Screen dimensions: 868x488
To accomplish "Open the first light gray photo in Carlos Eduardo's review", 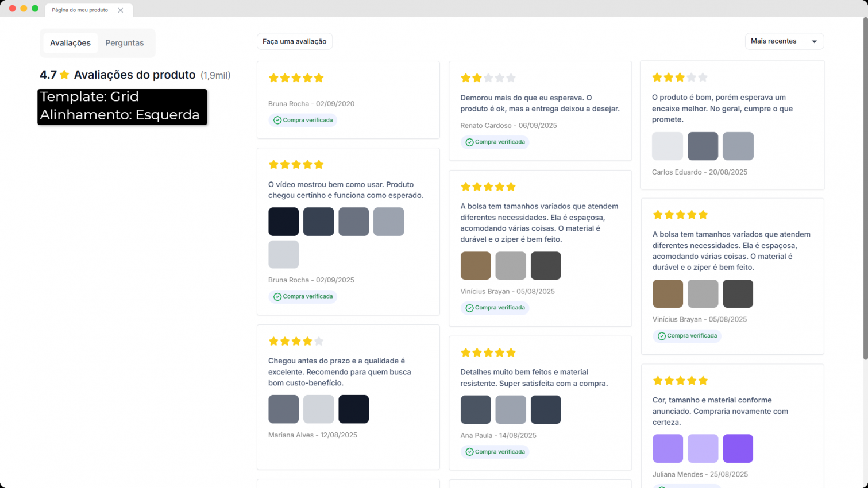I will click(668, 146).
